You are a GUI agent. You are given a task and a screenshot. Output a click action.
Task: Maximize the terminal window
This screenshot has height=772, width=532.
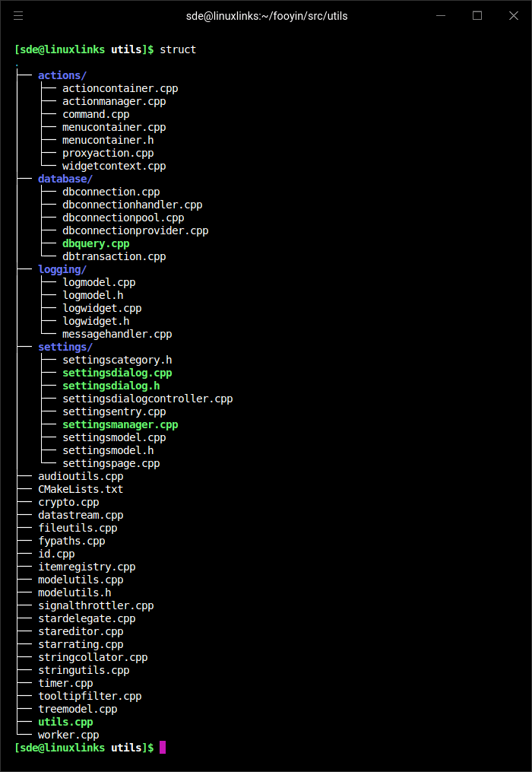point(477,15)
